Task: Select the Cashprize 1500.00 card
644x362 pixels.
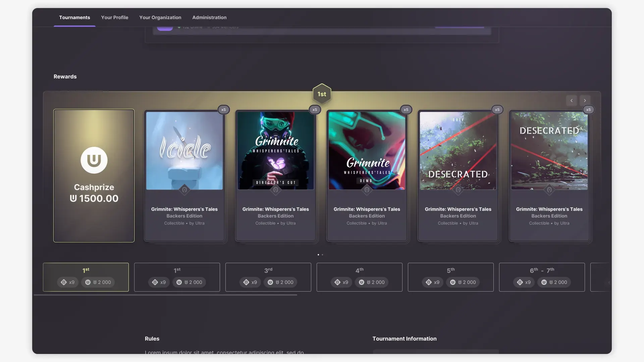Action: pos(94,176)
